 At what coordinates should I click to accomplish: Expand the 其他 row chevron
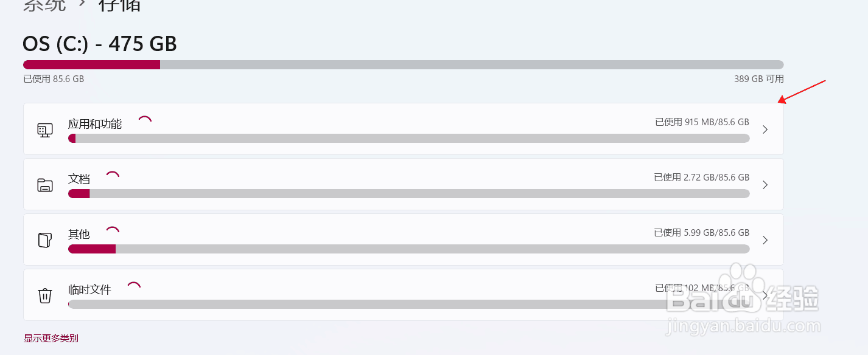(x=765, y=240)
